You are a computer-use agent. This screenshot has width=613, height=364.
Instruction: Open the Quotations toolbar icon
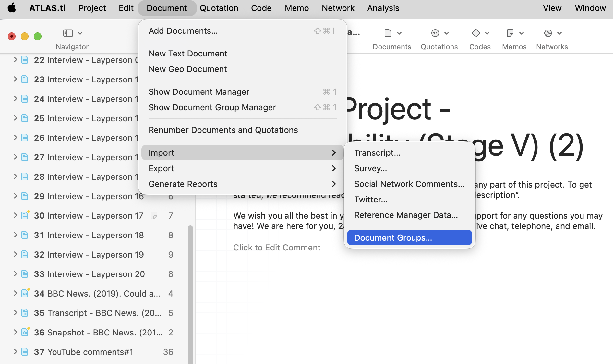coord(435,33)
